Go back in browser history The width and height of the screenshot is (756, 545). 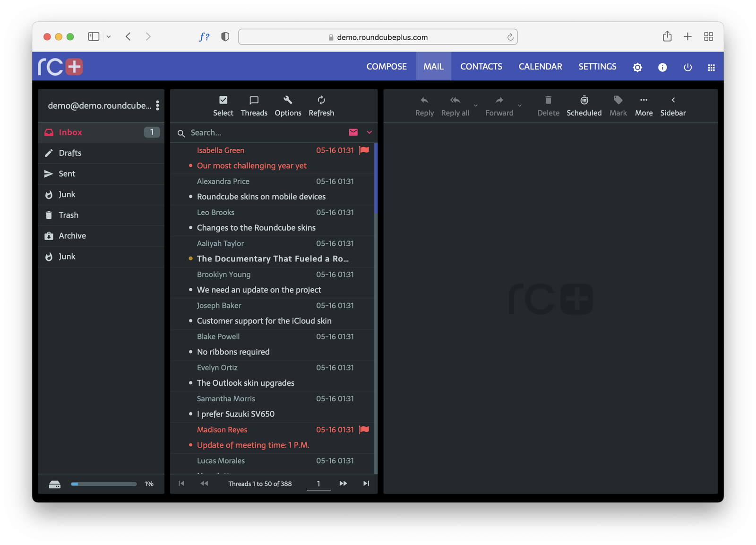pos(128,36)
